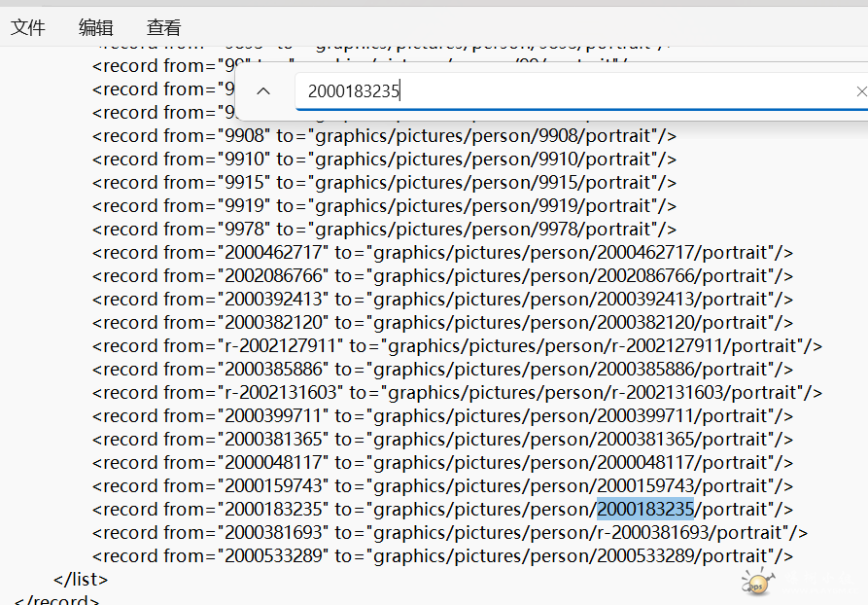Click the record line from="9915"

(385, 183)
